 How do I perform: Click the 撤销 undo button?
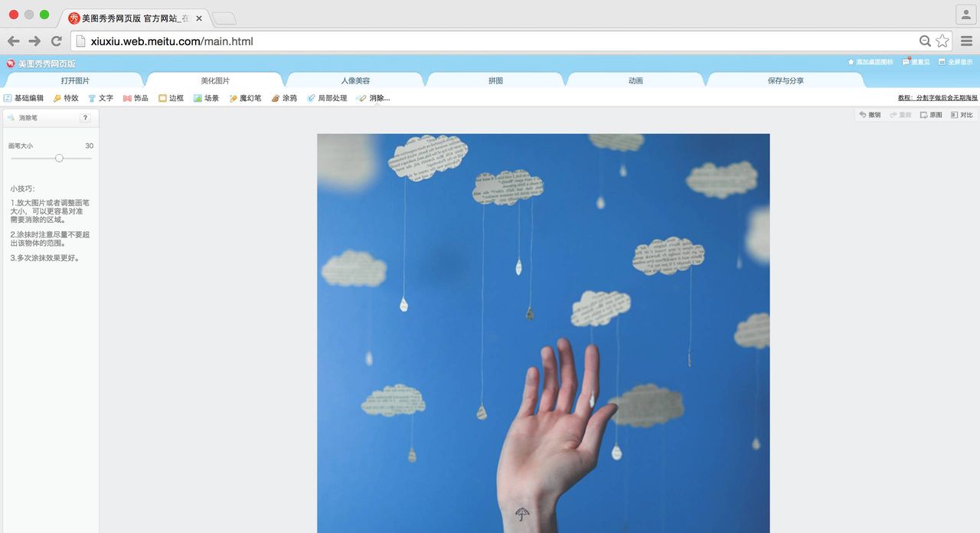[x=870, y=115]
